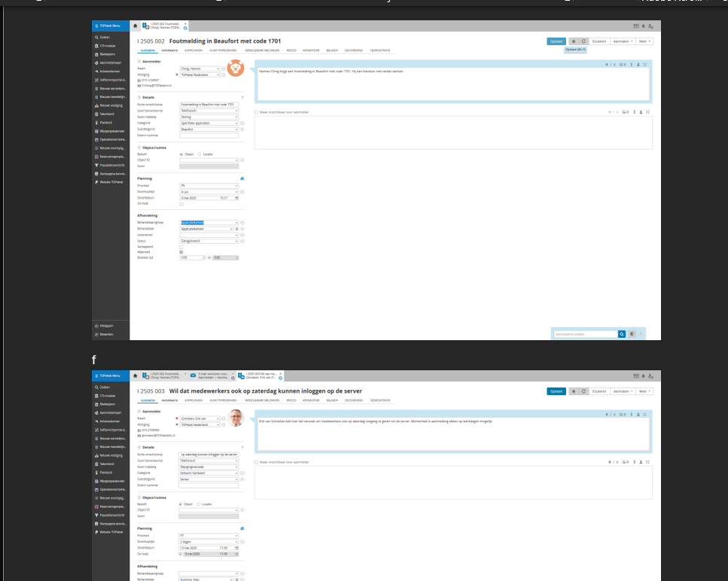
Task: Tick 'Maak onzichtbaar voor aanmelder' in incident 2505 002
Action: click(256, 112)
